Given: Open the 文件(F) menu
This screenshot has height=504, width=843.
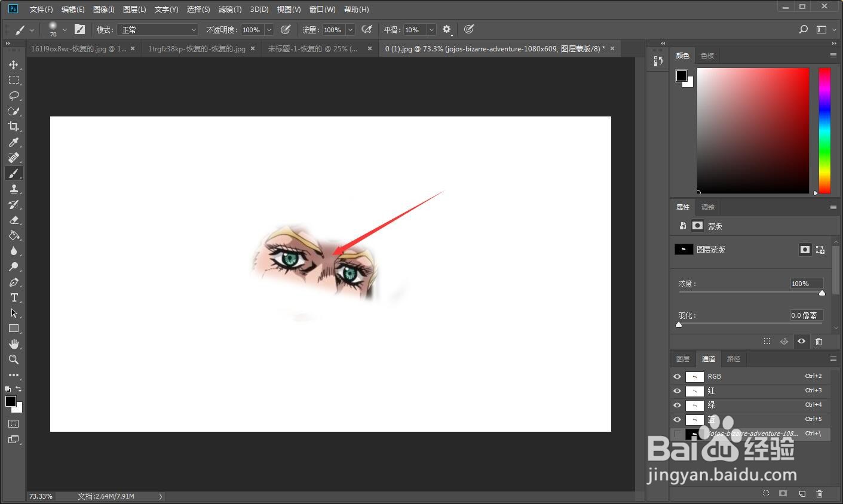Looking at the screenshot, I should (41, 10).
